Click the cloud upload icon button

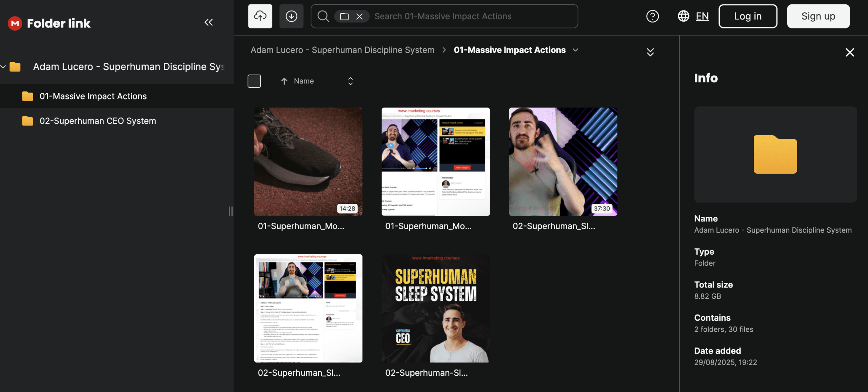[260, 16]
